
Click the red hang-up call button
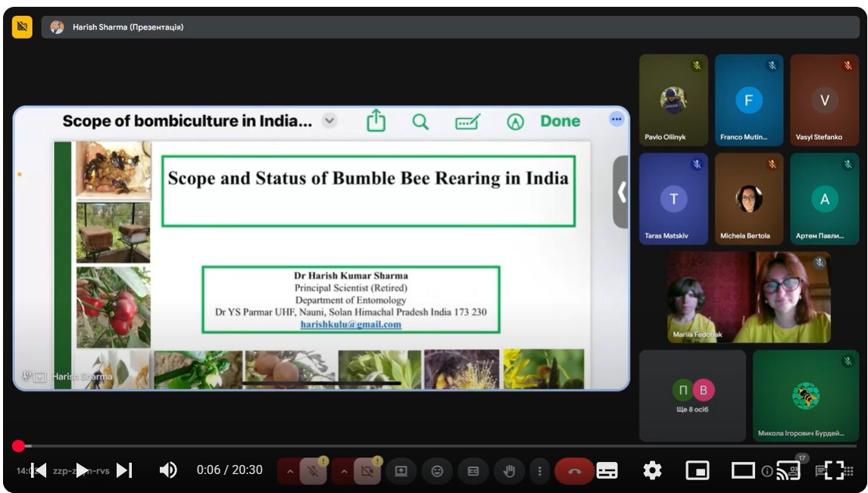click(x=574, y=472)
